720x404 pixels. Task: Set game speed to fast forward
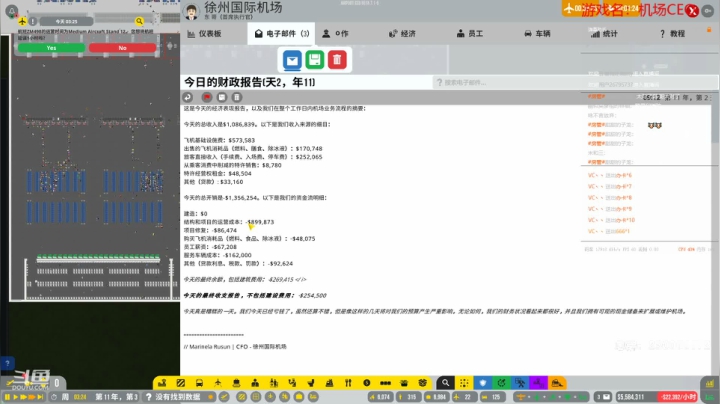pyautogui.click(x=23, y=397)
